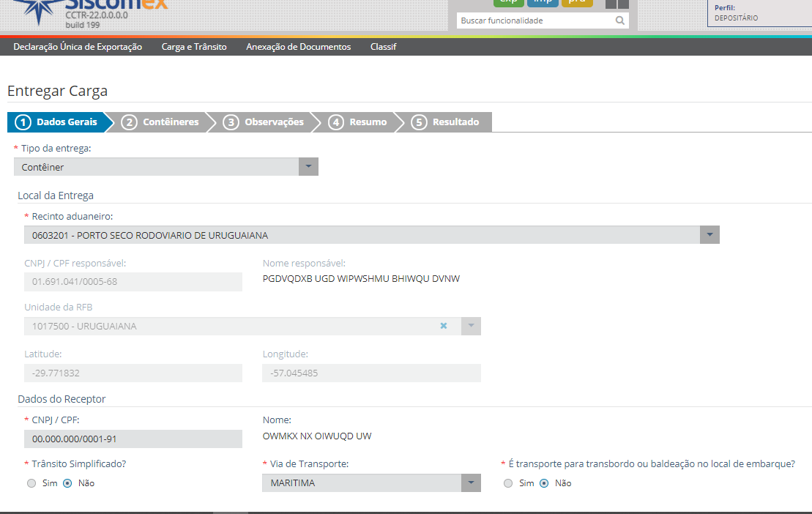Image resolution: width=812 pixels, height=514 pixels.
Task: Click the grid squares icon above search
Action: click(x=617, y=3)
